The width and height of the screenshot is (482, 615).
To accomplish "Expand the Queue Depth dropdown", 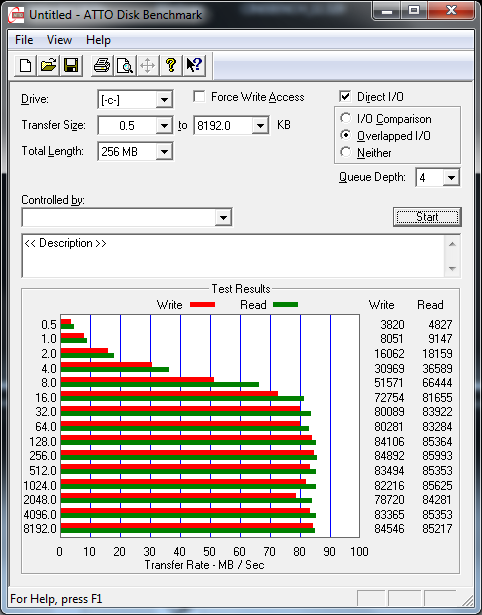I will tap(451, 178).
